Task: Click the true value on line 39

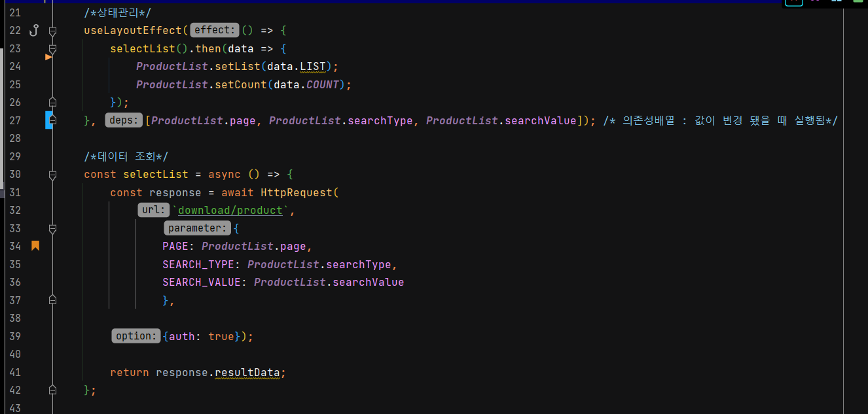Action: click(221, 336)
